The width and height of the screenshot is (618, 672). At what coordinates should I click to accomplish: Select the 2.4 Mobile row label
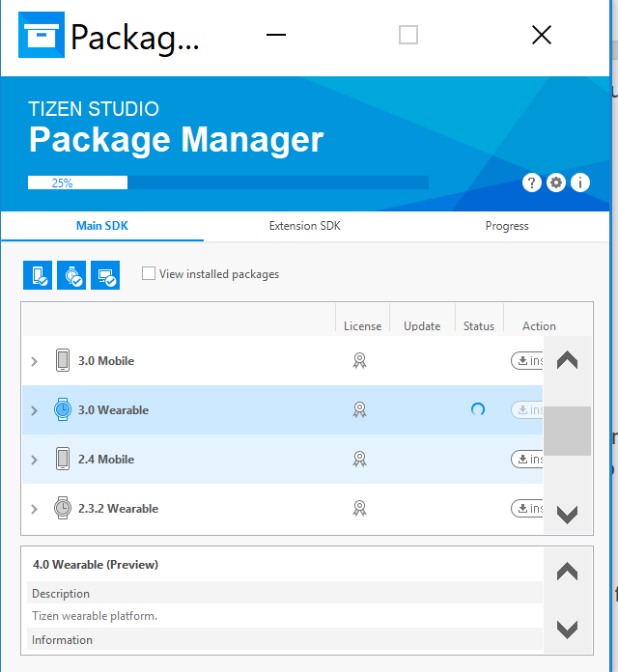(x=106, y=460)
